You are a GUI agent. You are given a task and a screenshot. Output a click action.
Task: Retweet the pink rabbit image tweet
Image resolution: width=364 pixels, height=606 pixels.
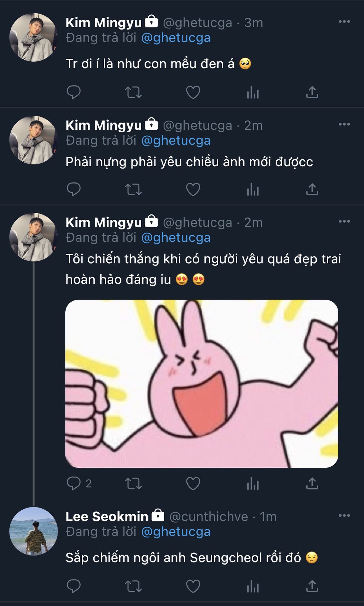(133, 483)
